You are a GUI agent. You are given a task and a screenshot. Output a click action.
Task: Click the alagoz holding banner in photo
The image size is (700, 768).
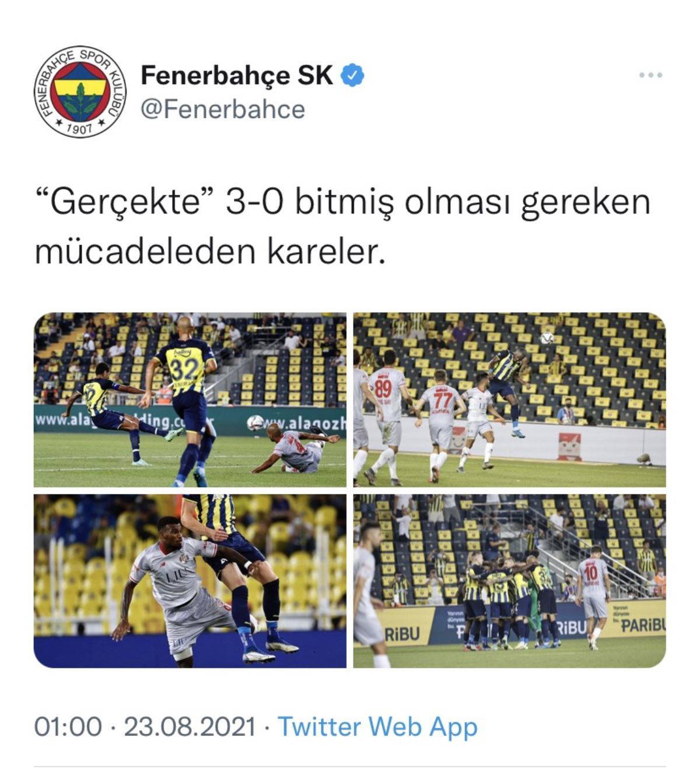pos(190,419)
